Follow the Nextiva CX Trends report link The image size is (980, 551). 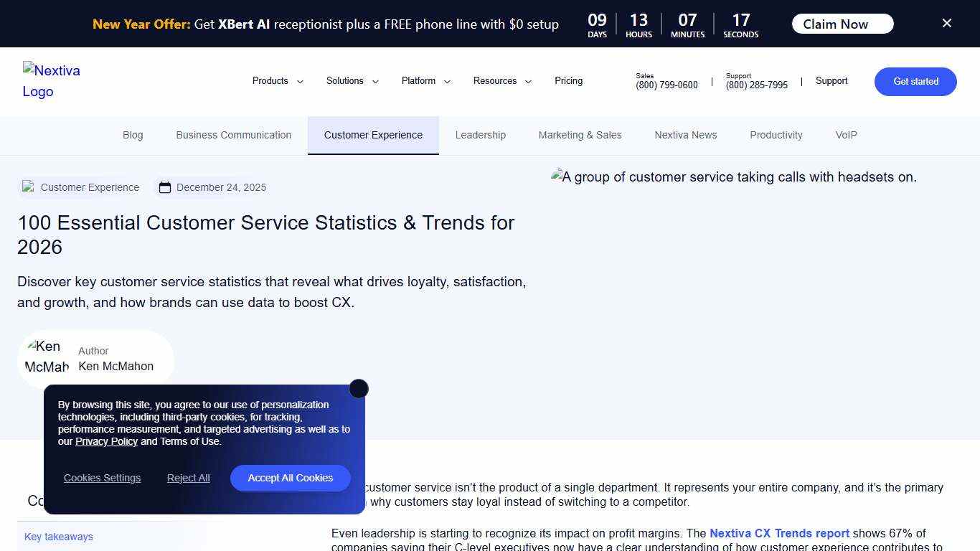coord(779,533)
